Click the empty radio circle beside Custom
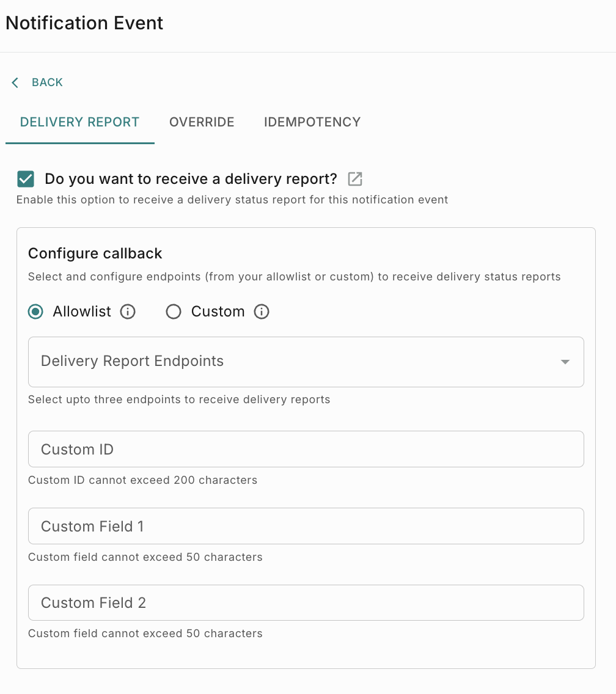This screenshot has height=694, width=616. pyautogui.click(x=174, y=312)
